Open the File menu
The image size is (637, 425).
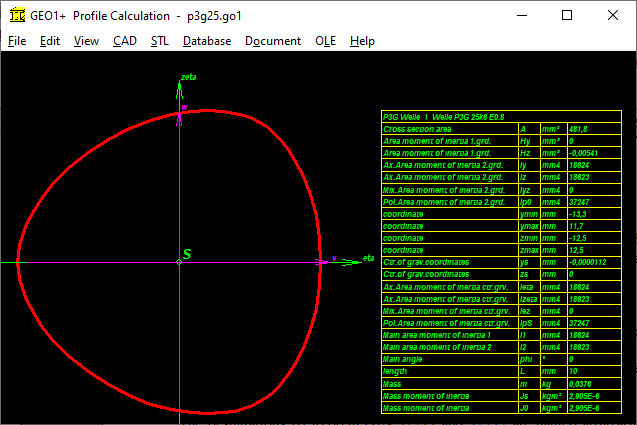pos(17,41)
